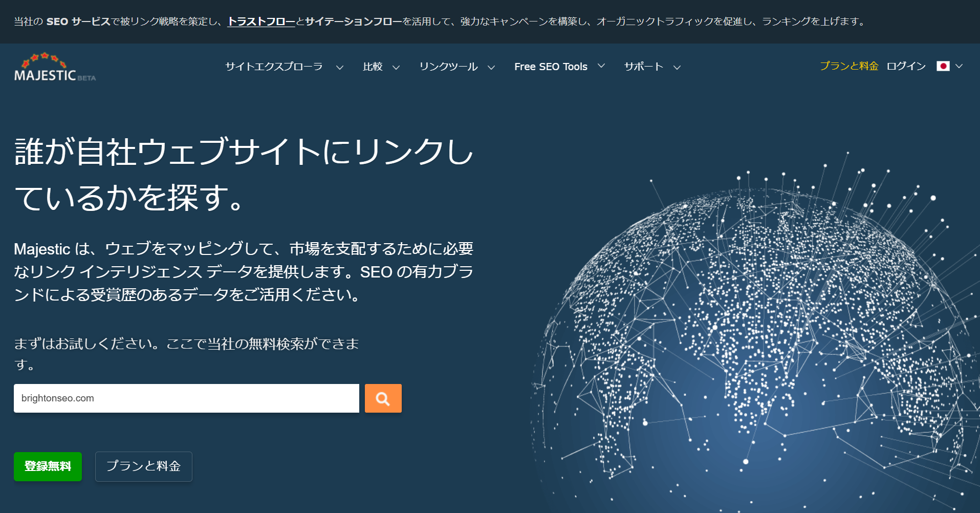
Task: Click the 登録無料 green button
Action: (x=48, y=466)
